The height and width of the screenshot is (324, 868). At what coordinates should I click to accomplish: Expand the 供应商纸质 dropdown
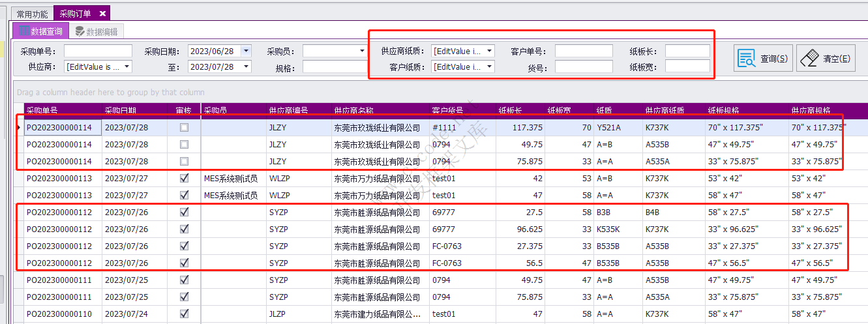click(x=490, y=51)
